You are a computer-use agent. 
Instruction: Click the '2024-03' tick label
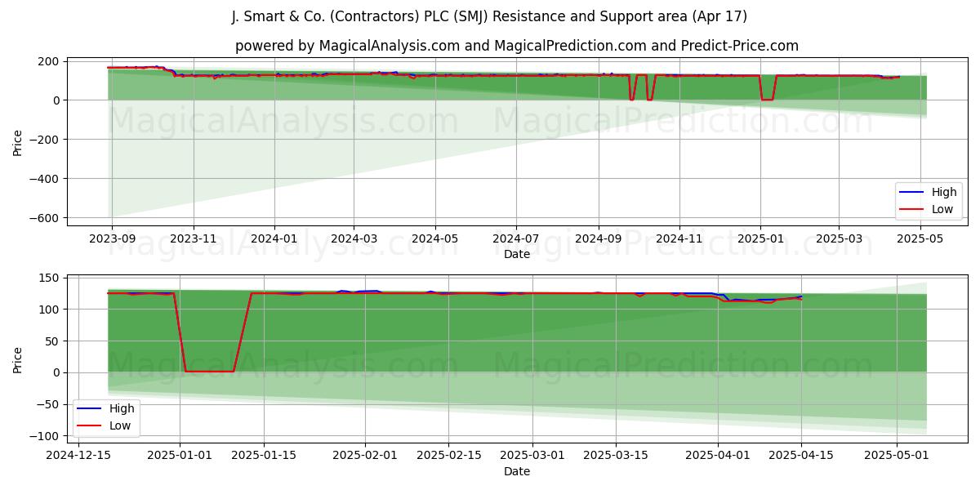tap(354, 238)
